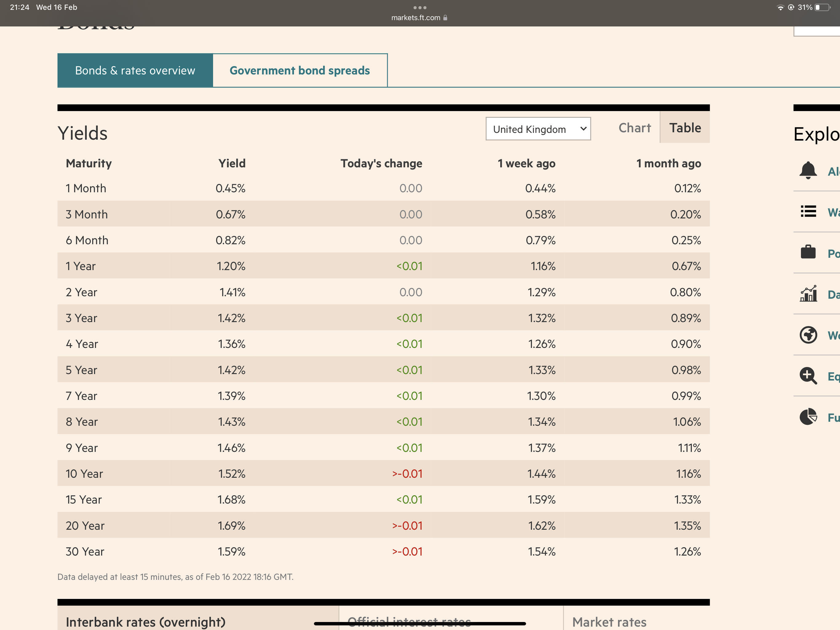Tap the orientation lock status icon

(x=791, y=8)
